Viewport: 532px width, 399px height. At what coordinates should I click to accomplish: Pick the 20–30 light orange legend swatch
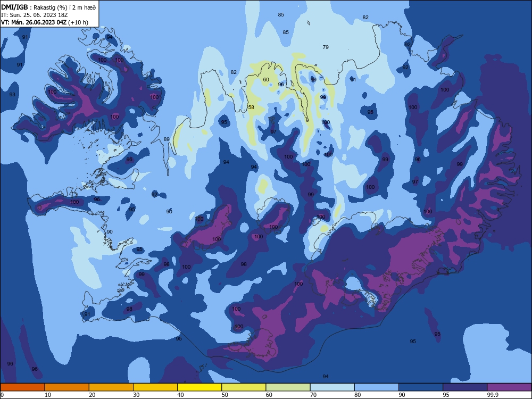point(111,387)
